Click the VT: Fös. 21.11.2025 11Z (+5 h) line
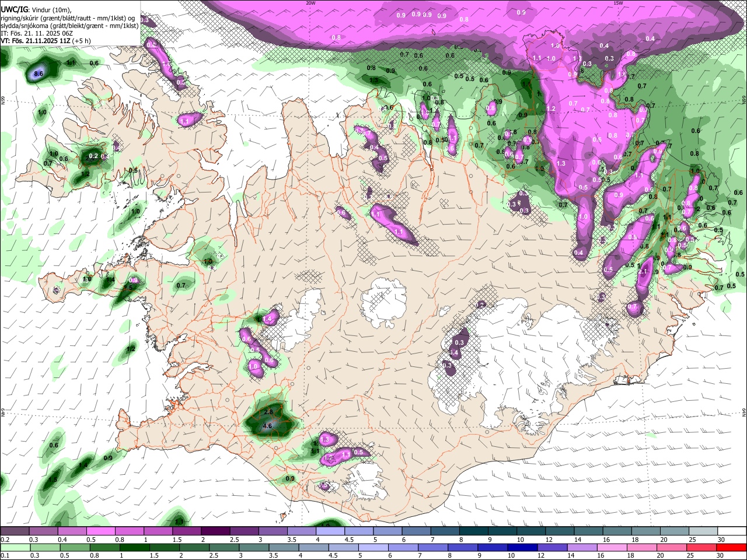 click(46, 41)
